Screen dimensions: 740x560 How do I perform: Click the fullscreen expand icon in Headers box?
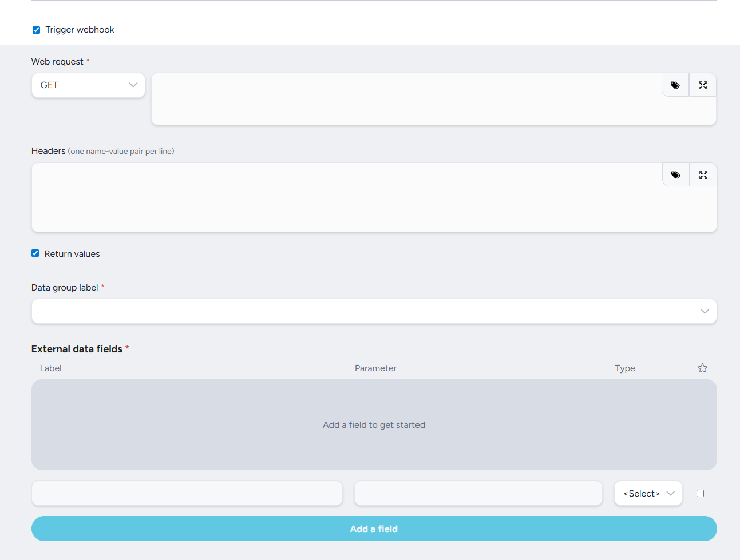tap(703, 175)
